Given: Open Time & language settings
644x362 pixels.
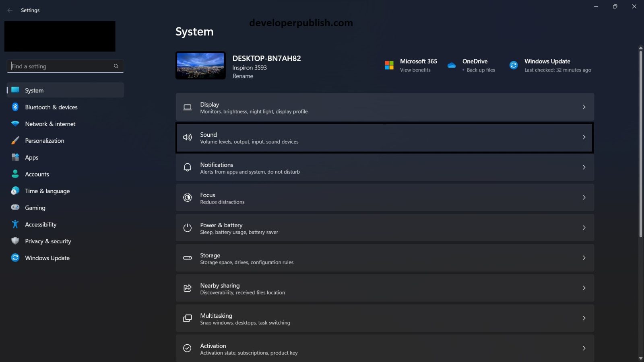Looking at the screenshot, I should point(47,191).
